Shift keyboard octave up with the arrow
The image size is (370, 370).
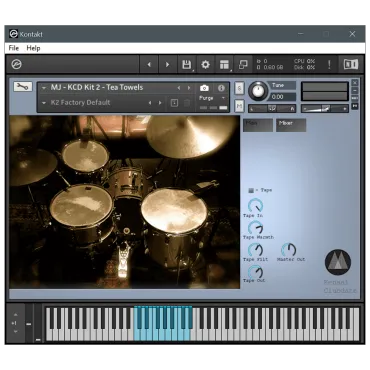[x=15, y=314]
